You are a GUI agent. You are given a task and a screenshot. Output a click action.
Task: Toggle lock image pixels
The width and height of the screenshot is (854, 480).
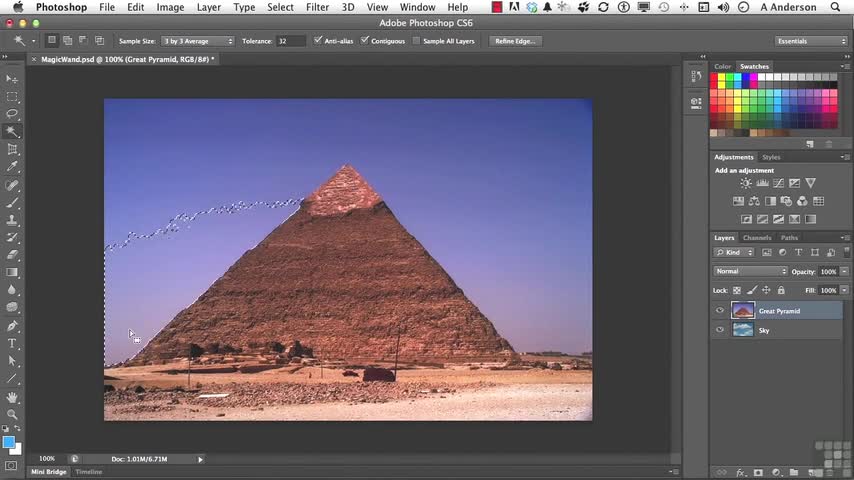752,290
